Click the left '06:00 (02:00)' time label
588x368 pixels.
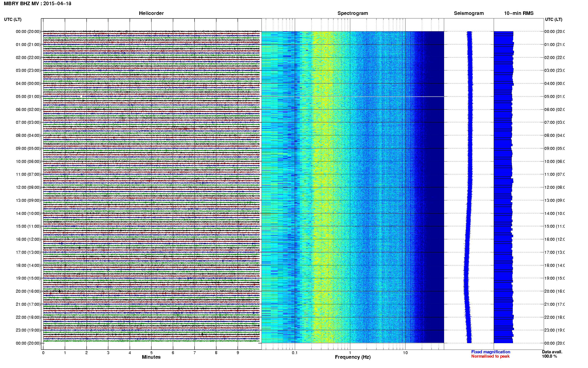28,109
